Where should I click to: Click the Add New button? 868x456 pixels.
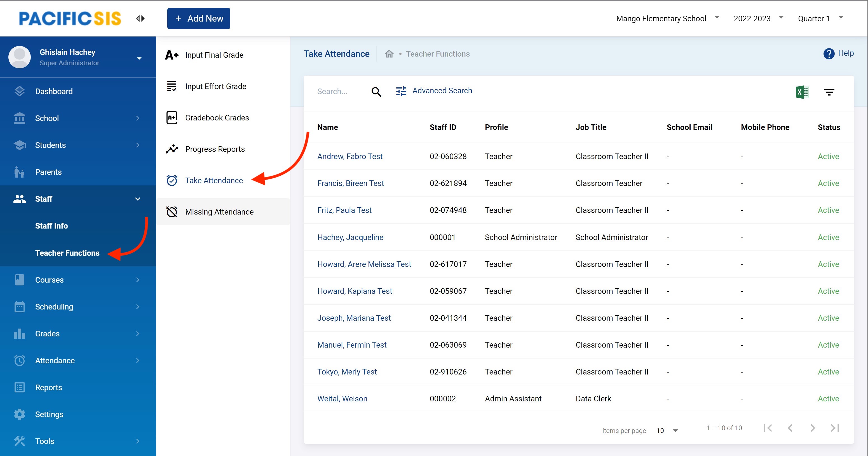click(198, 18)
